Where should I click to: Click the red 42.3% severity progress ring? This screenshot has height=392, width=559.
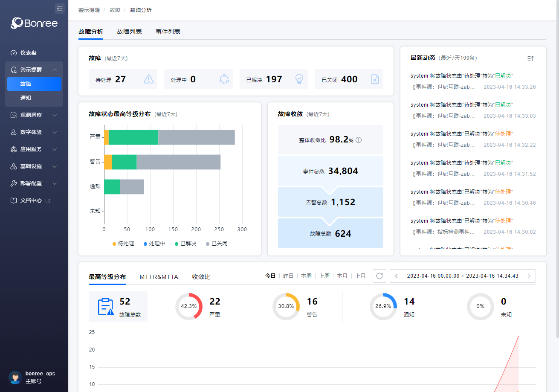(x=188, y=306)
